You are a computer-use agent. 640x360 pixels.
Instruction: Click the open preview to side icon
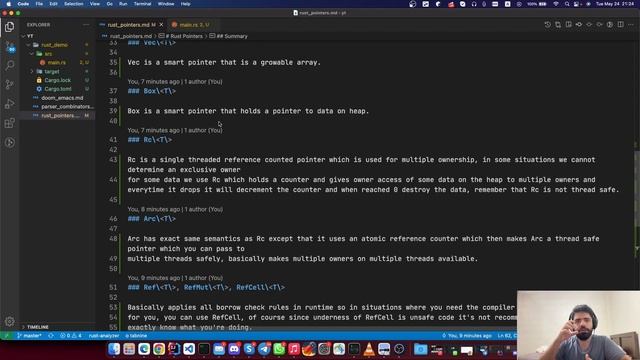point(569,24)
